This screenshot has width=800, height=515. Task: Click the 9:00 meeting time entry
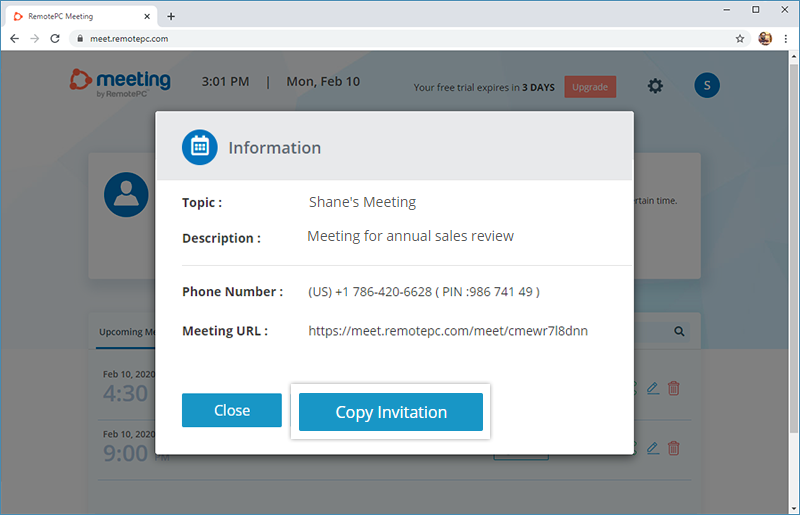coord(126,453)
